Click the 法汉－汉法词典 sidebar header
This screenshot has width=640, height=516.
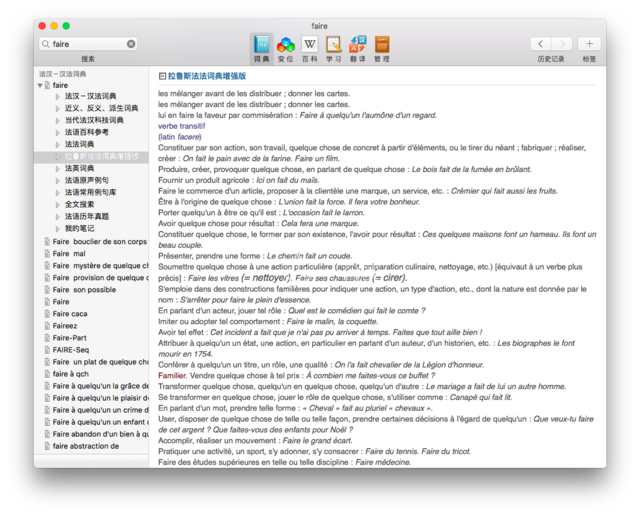pos(62,74)
